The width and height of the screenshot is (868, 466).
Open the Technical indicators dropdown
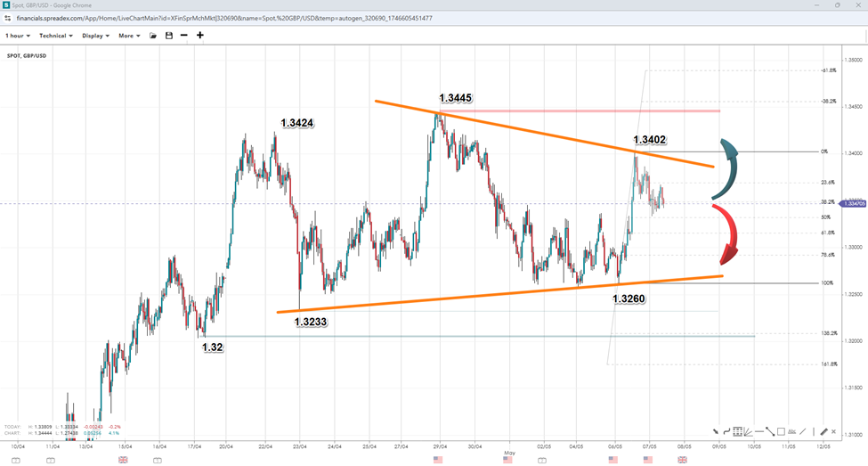pos(56,36)
